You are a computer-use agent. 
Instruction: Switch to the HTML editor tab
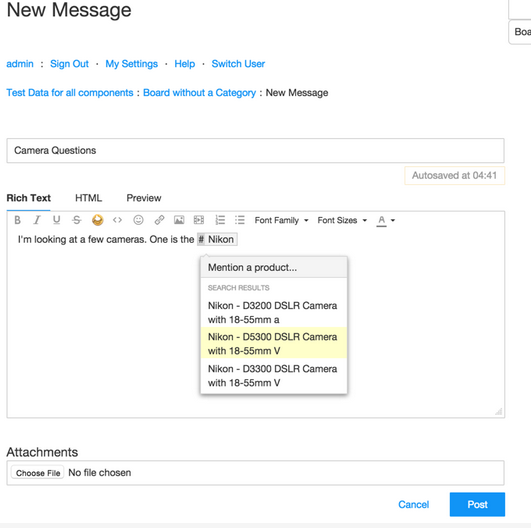[88, 198]
